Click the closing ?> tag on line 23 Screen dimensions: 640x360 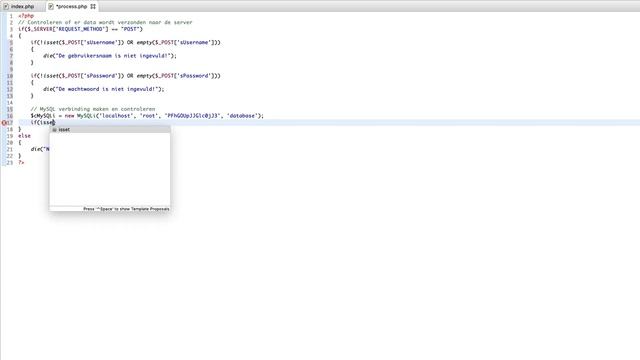click(21, 162)
